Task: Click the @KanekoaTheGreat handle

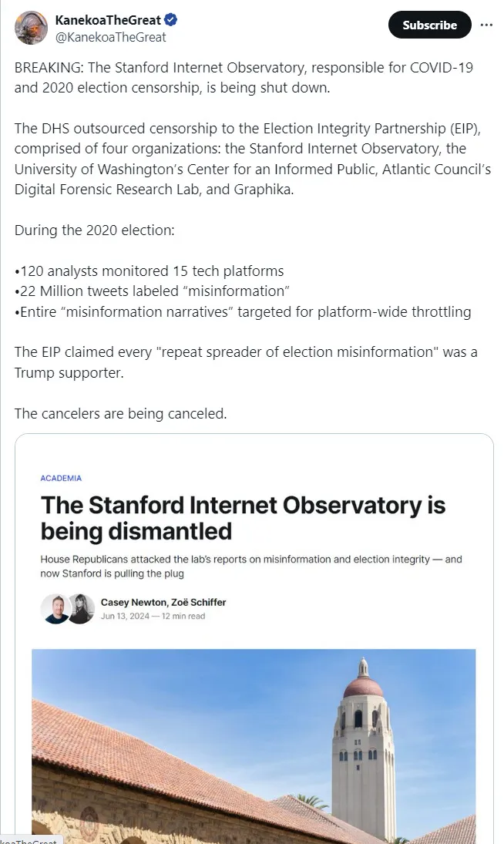Action: tap(110, 36)
